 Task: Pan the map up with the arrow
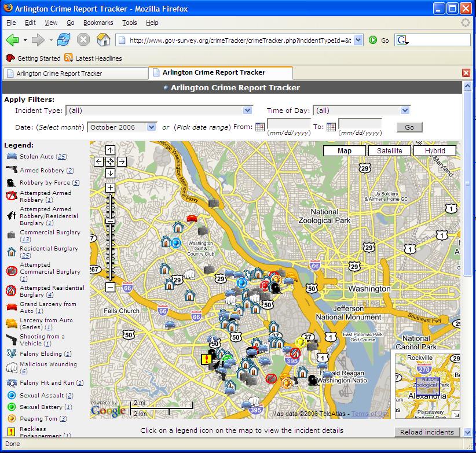tap(110, 150)
